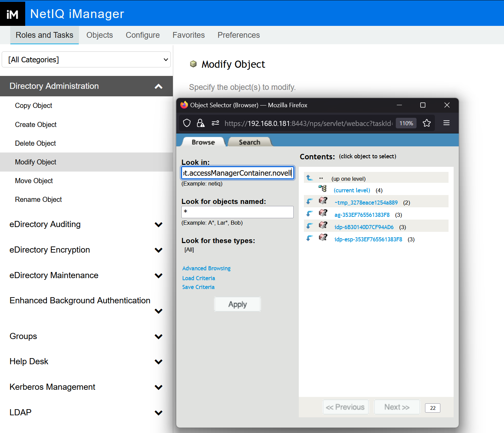Open Firefox hamburger application menu
The width and height of the screenshot is (504, 433).
446,123
